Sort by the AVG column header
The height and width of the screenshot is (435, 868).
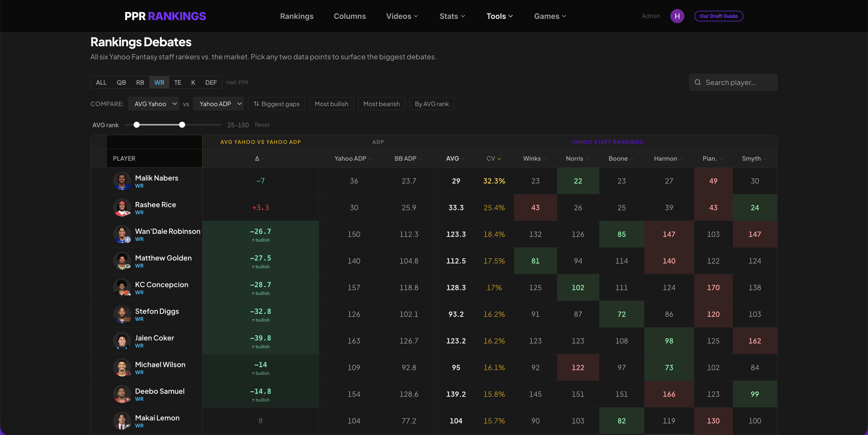pos(456,159)
